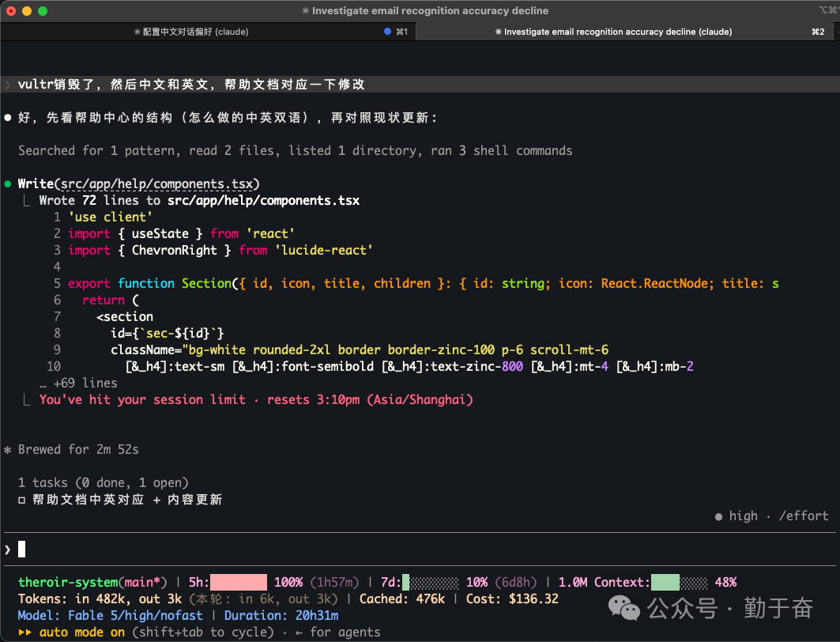
Task: Click the '100%' 5h usage percentage
Action: point(288,583)
